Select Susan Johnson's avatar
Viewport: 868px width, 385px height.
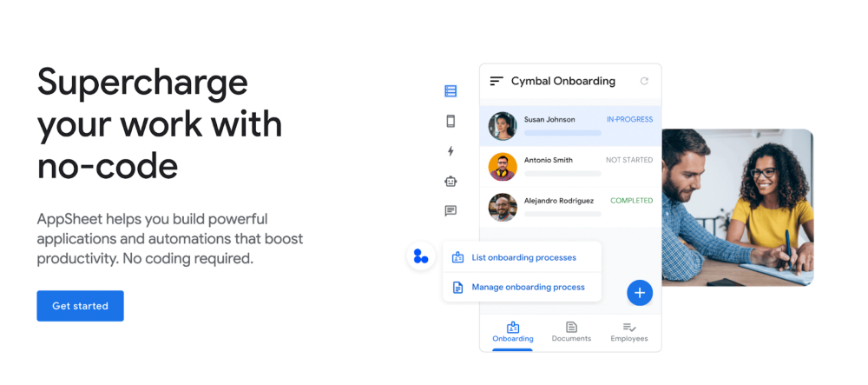click(503, 126)
